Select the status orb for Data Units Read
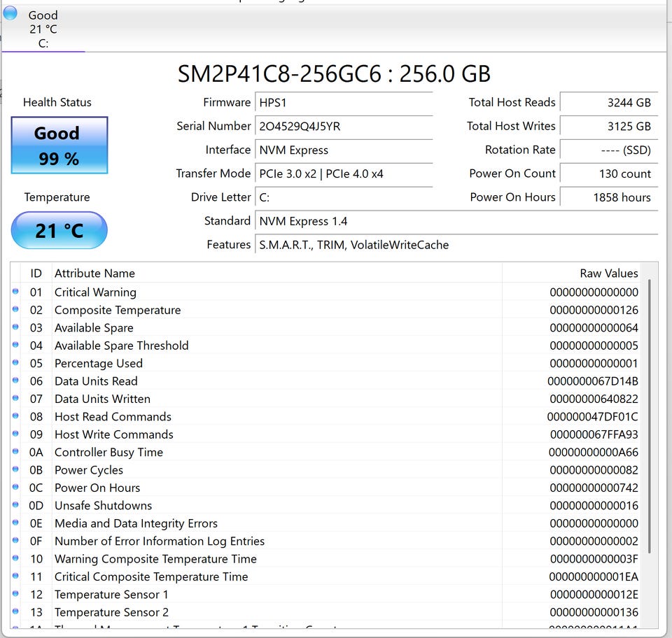The height and width of the screenshot is (638, 672). click(15, 381)
